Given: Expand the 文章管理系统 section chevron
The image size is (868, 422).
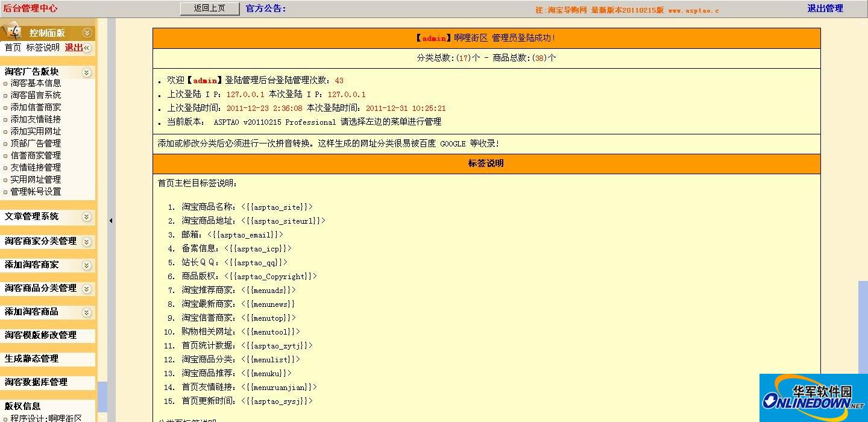Looking at the screenshot, I should (87, 217).
